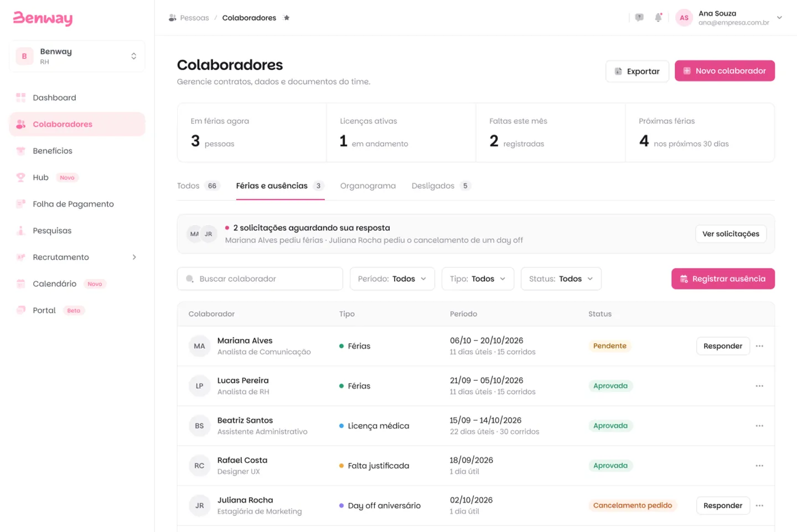Switch to the Desligados tab
This screenshot has height=532, width=797.
pyautogui.click(x=441, y=186)
